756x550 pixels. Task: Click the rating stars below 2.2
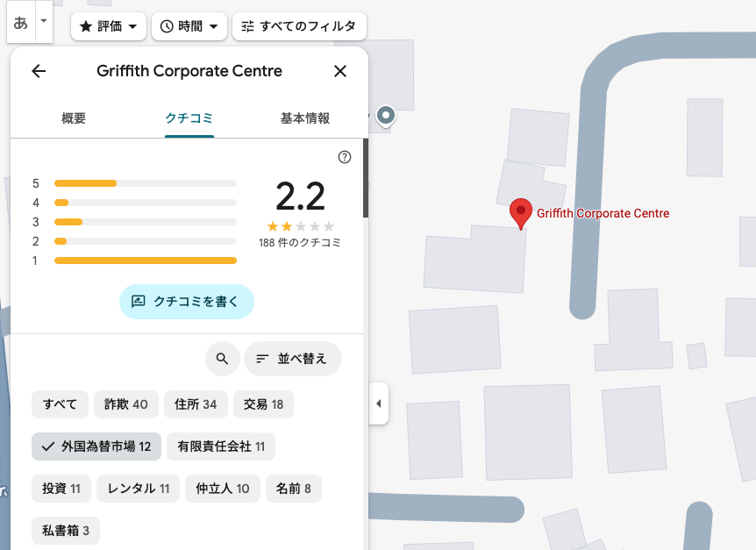tap(300, 226)
